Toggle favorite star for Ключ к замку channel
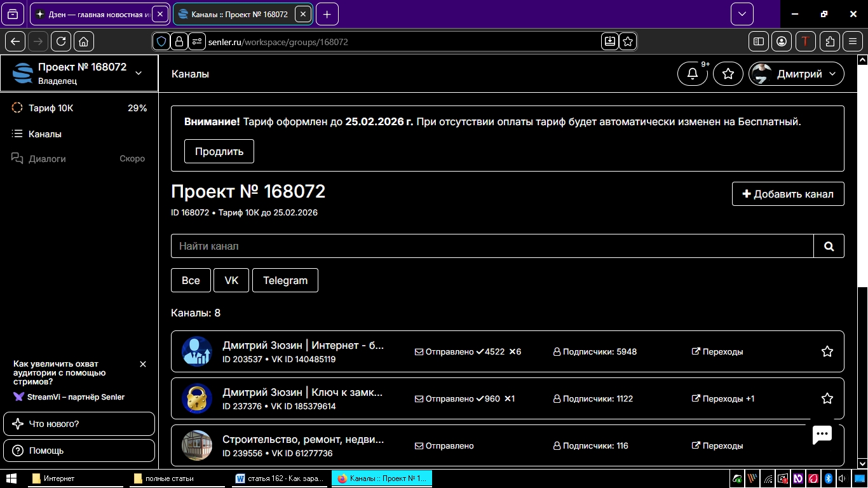 point(827,398)
